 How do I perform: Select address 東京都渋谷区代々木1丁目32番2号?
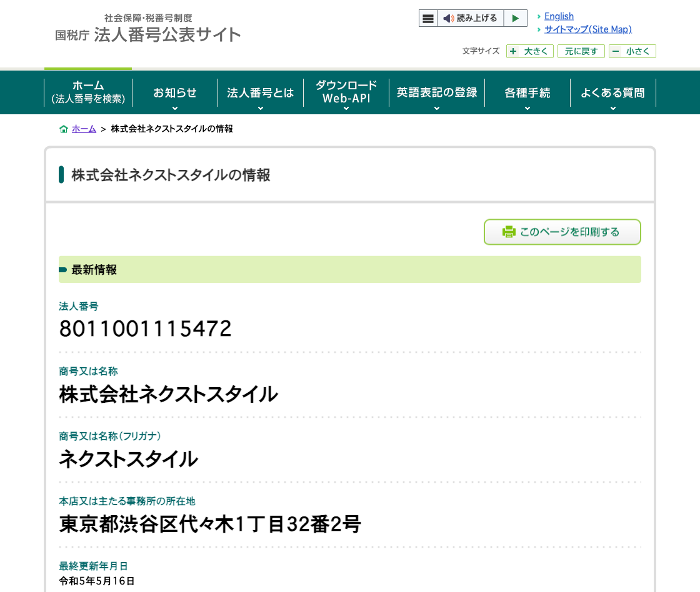coord(210,524)
